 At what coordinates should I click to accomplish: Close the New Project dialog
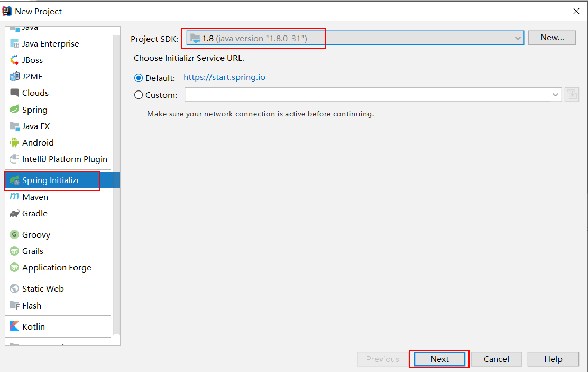click(x=576, y=11)
